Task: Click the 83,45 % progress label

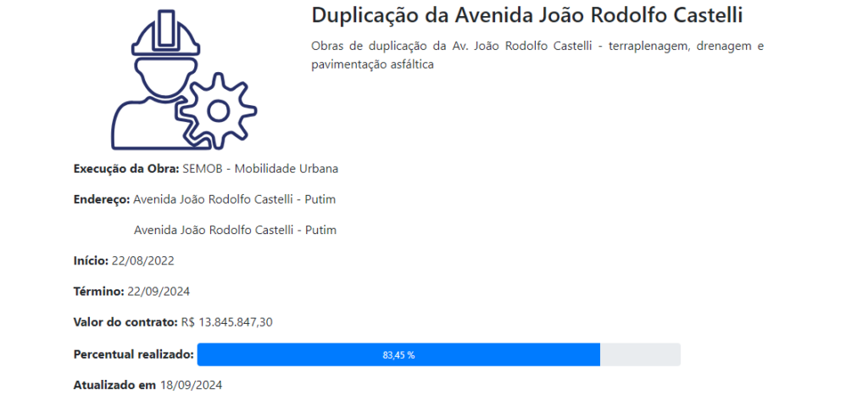Action: point(398,355)
